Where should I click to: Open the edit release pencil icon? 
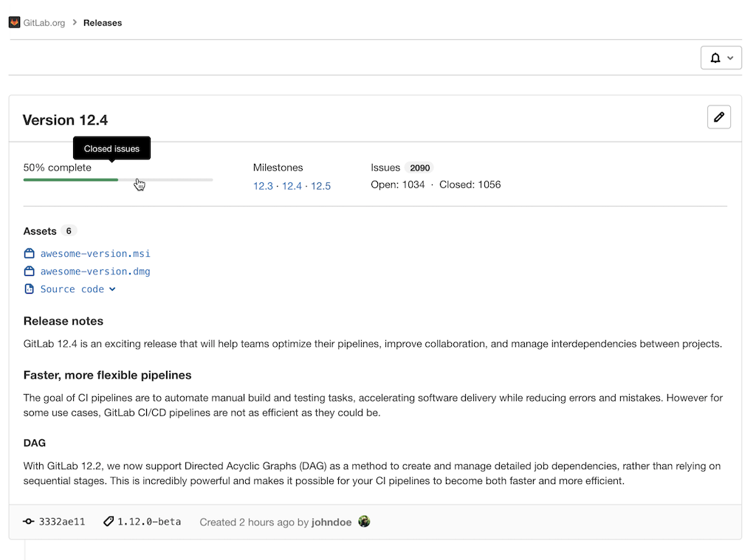point(718,117)
